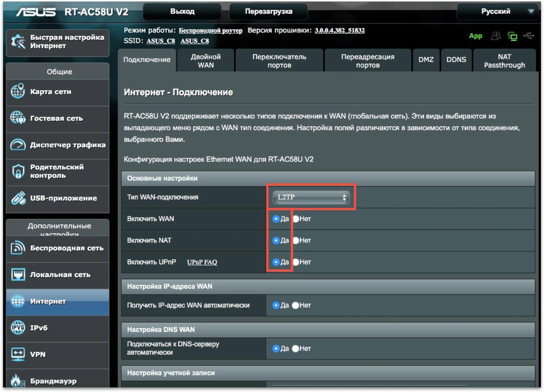Viewport: 544px width, 392px height.
Task: Click the Родительский контроль shield icon
Action: [18, 171]
